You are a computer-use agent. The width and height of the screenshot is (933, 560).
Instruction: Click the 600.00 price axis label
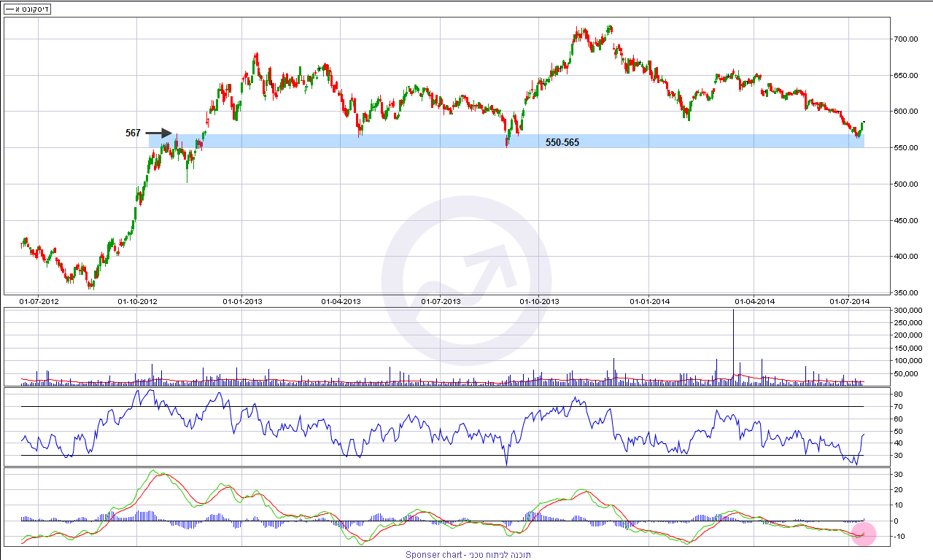(905, 112)
